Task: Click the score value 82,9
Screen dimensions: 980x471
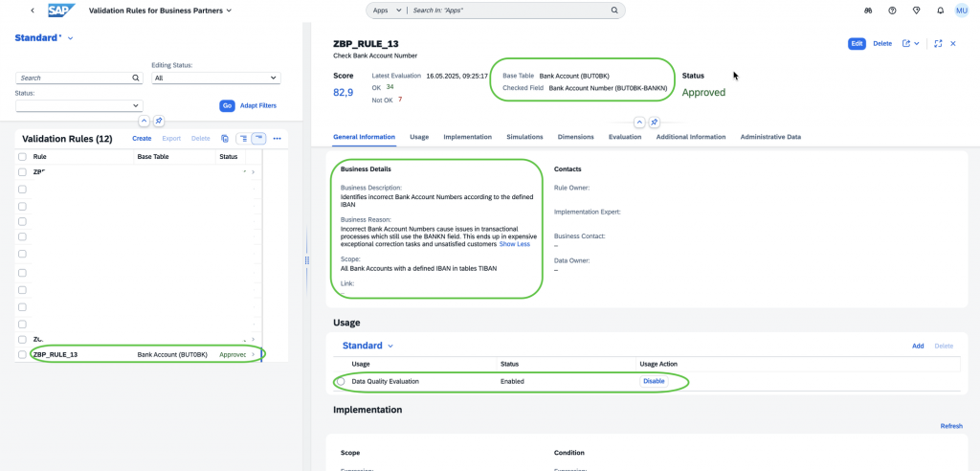Action: [x=344, y=93]
